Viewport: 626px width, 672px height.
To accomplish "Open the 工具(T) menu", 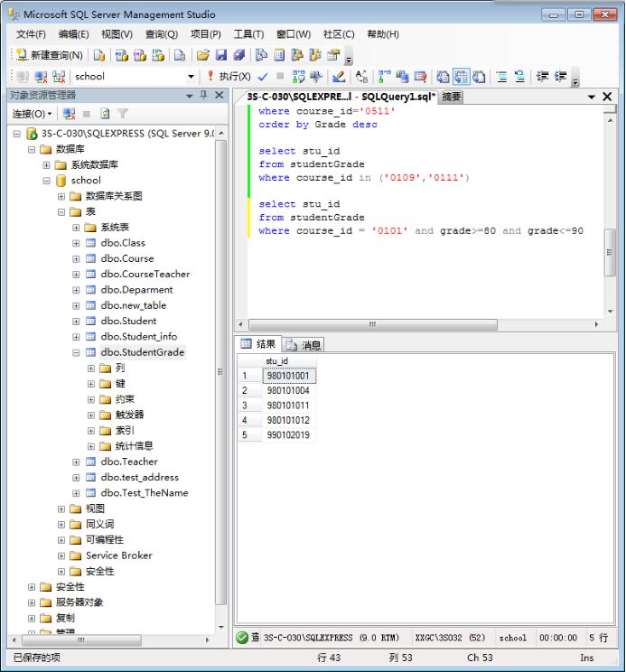I will click(248, 34).
